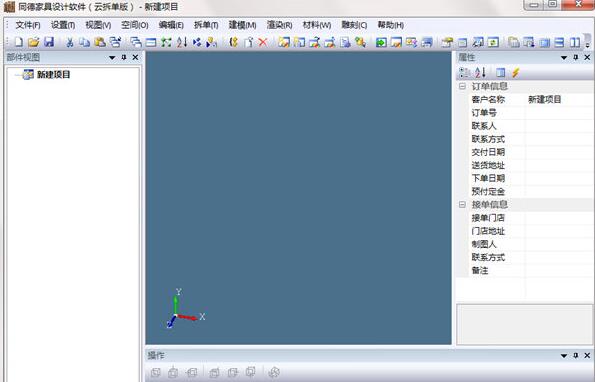595x382 pixels.
Task: Click the toolbar overflow arrow at far right
Action: point(588,45)
